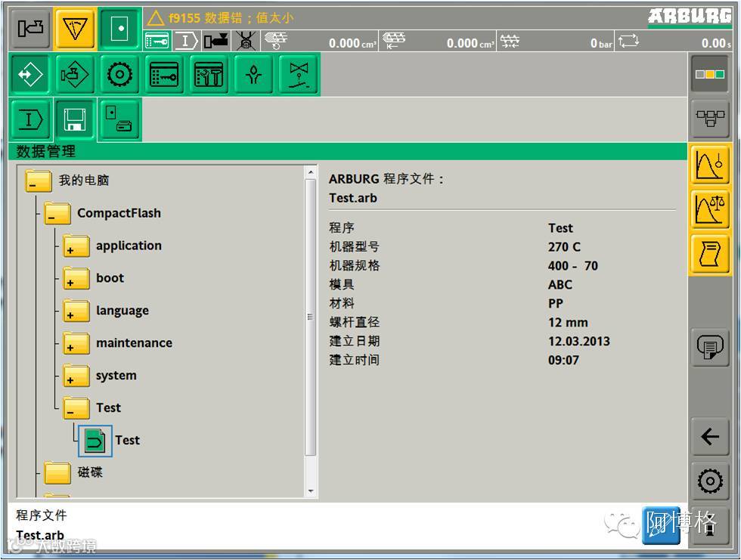Screen dimensions: 741x560
Task: Click the cycle time arrows icon
Action: click(x=628, y=41)
